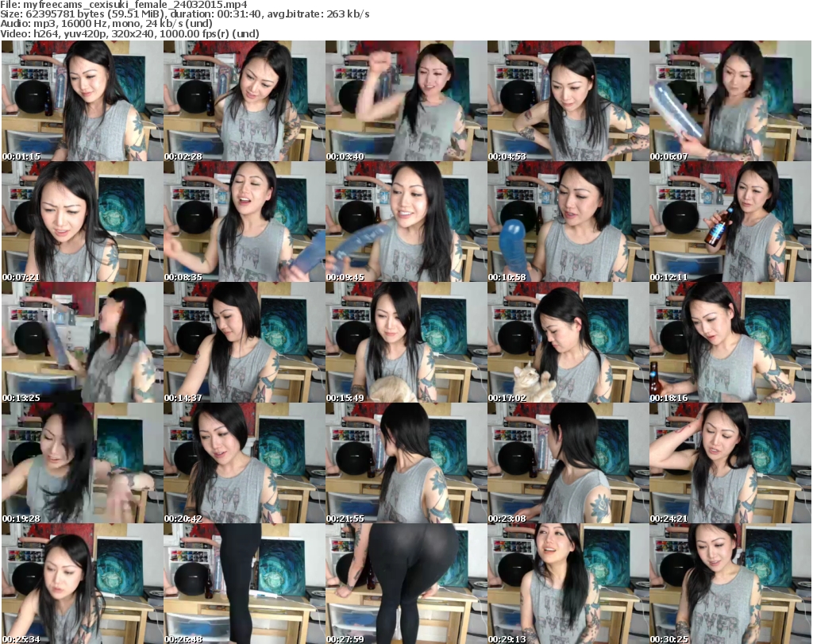The width and height of the screenshot is (813, 644).
Task: Select the thumbnail marked 00:15:49
Action: [x=406, y=343]
